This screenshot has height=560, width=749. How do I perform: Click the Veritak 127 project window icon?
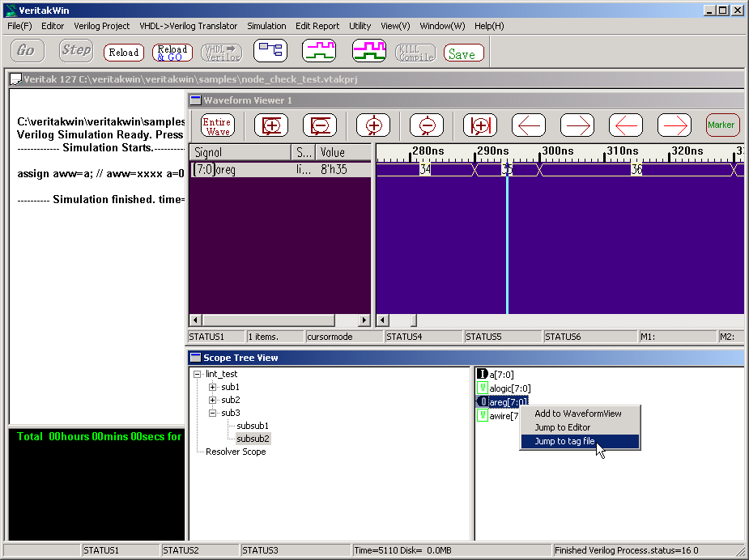(15, 79)
